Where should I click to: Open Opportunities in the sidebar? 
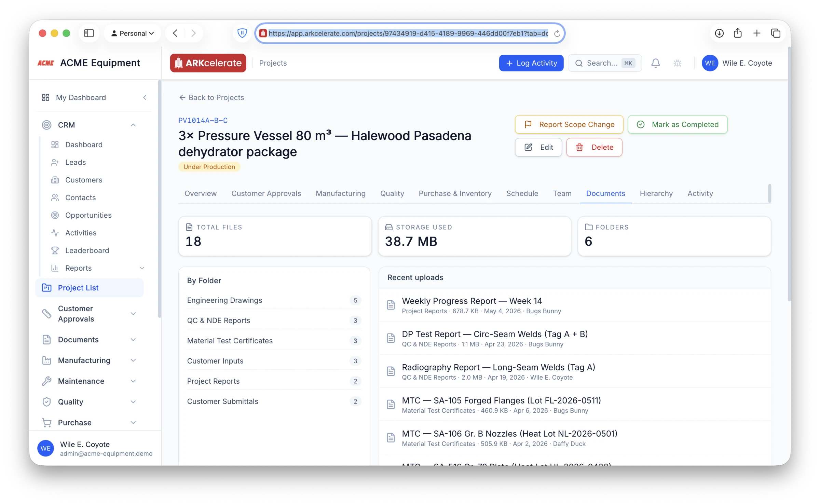88,215
